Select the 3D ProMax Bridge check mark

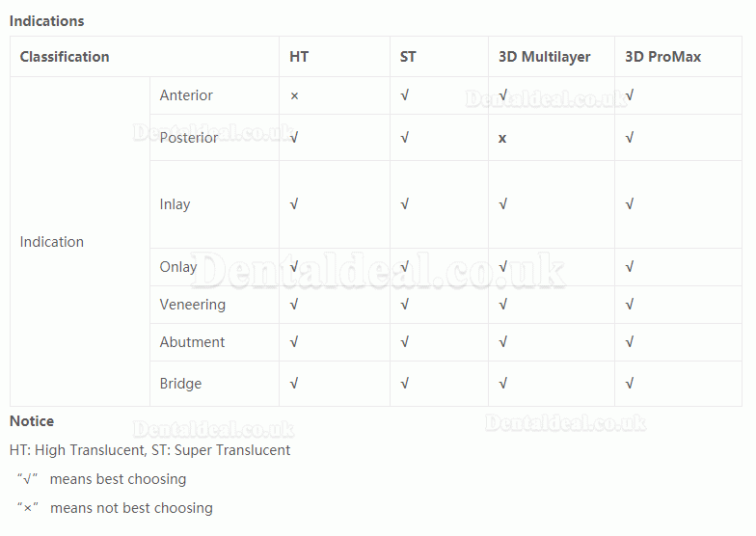(629, 384)
